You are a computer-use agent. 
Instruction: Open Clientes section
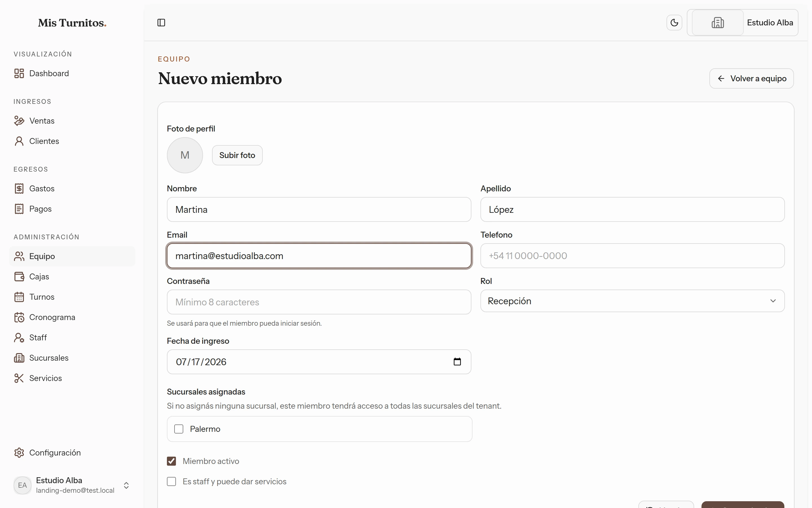click(72, 141)
